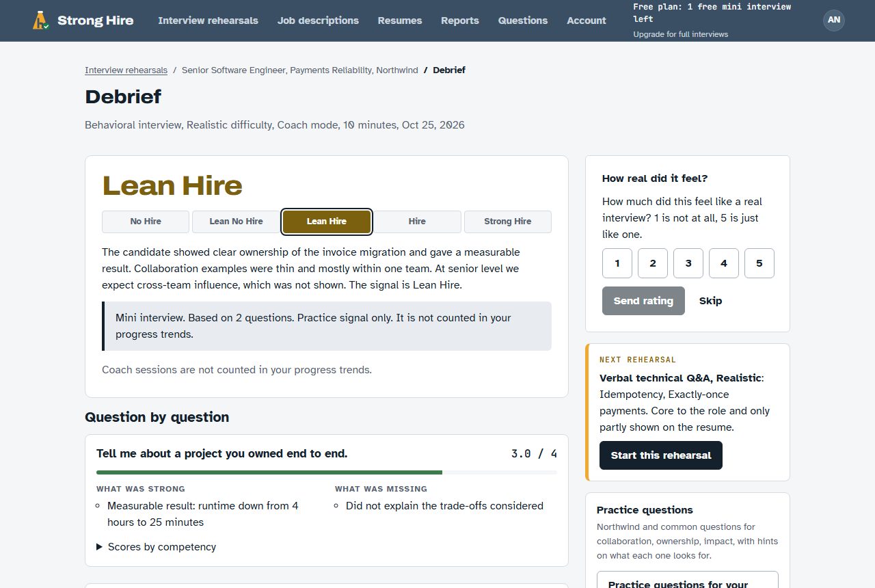Rate realism as 4
Image resolution: width=875 pixels, height=588 pixels.
724,263
